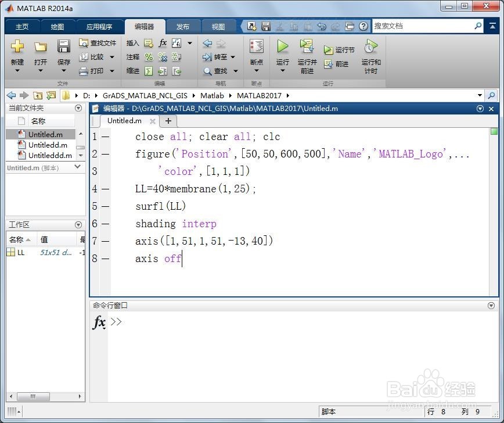Screen dimensions: 504x423
Task: Click the Find Files (查找文件) button
Action: coord(98,43)
